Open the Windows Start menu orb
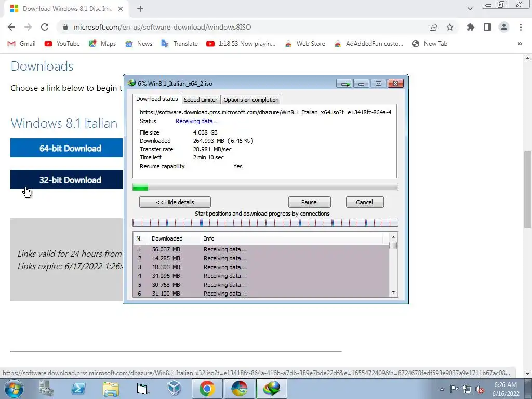 click(14, 389)
